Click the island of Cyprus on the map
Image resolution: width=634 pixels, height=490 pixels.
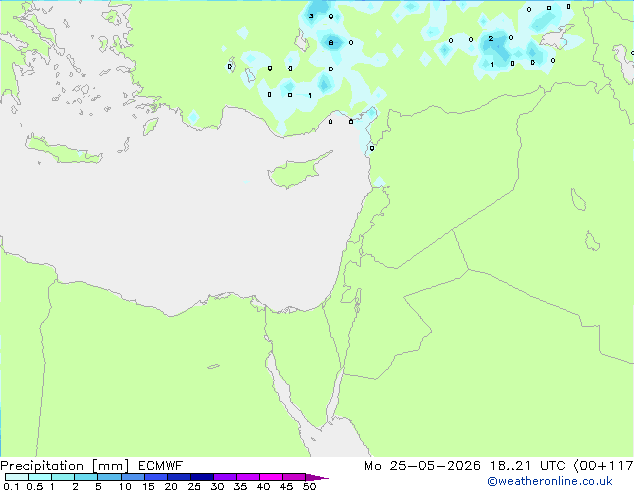click(x=297, y=171)
